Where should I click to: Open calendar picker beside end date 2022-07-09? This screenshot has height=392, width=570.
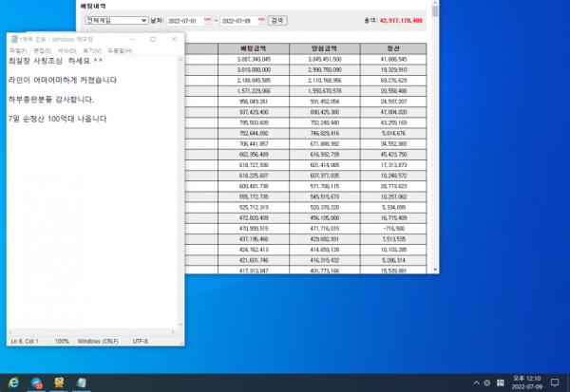pos(261,19)
